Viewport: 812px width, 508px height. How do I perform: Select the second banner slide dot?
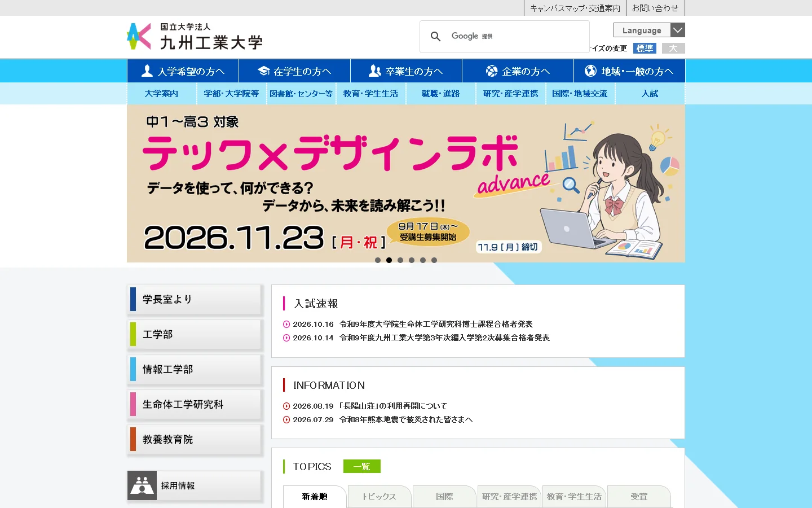389,260
